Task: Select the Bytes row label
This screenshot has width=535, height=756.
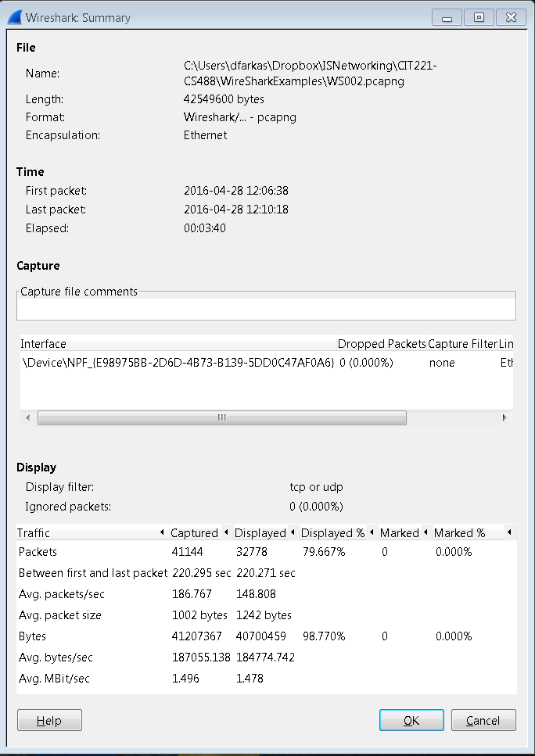Action: point(32,636)
